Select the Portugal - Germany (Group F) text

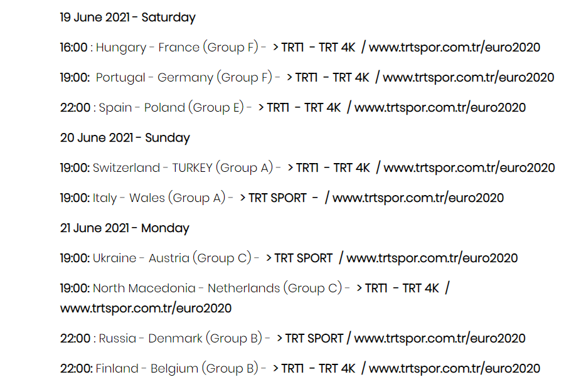click(x=184, y=78)
